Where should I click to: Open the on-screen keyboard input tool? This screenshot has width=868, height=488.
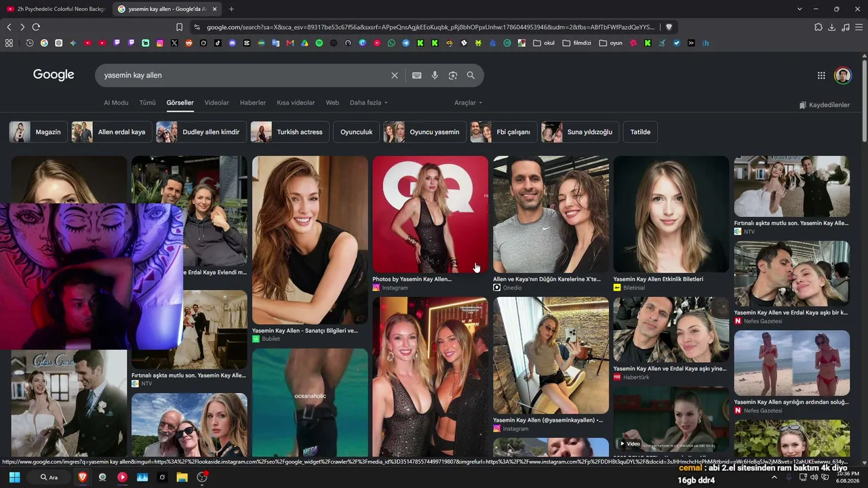coord(417,75)
